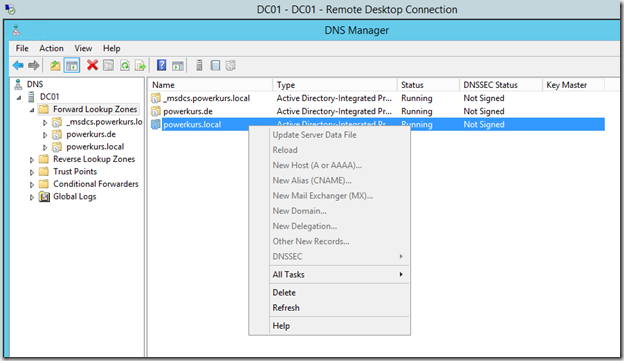Choose Delete from the context menu
The image size is (624, 361).
(339, 293)
